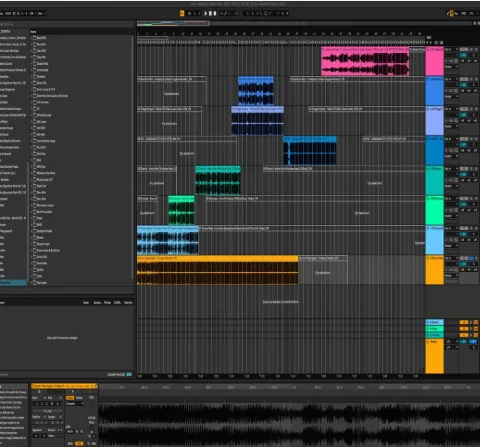The width and height of the screenshot is (480, 447).
Task: Solo the pink track
Action: [471, 49]
